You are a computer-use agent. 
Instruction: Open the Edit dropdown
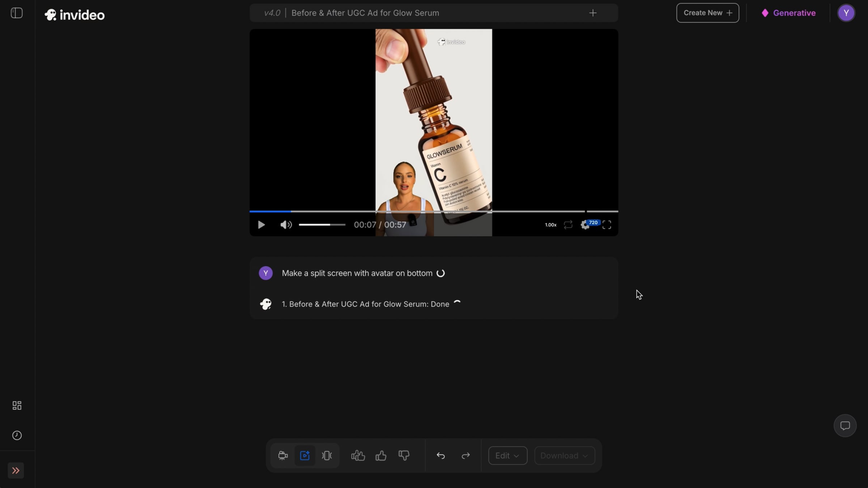click(508, 456)
